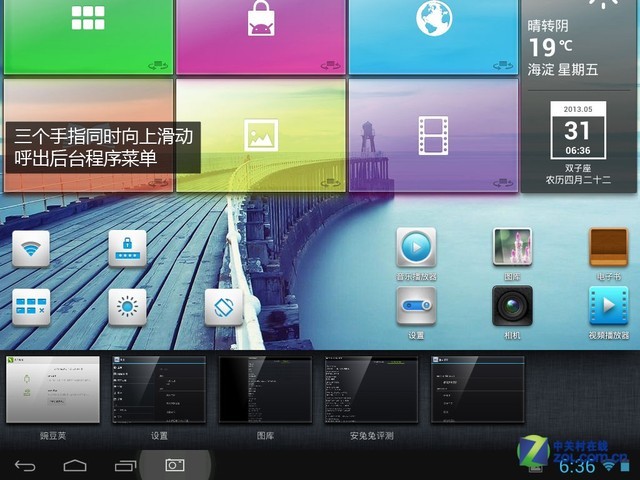Viewport: 640px width, 480px height.
Task: Toggle the brightness quick setting
Action: coord(127,306)
